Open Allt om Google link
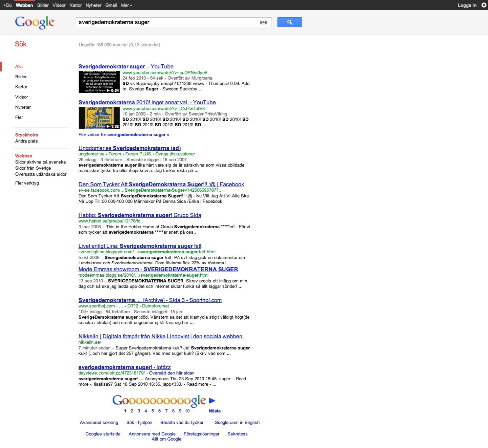Screen dimensions: 488x448 [166, 439]
